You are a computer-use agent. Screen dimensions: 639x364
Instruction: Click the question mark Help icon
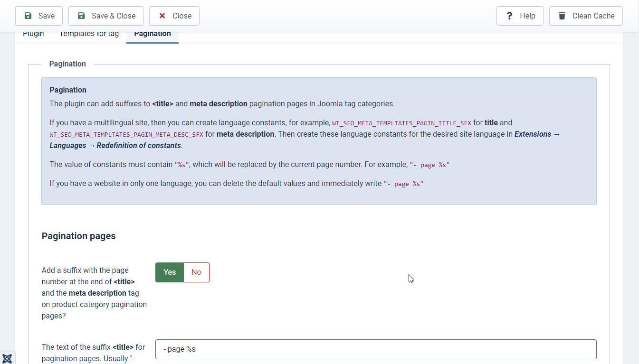[509, 16]
